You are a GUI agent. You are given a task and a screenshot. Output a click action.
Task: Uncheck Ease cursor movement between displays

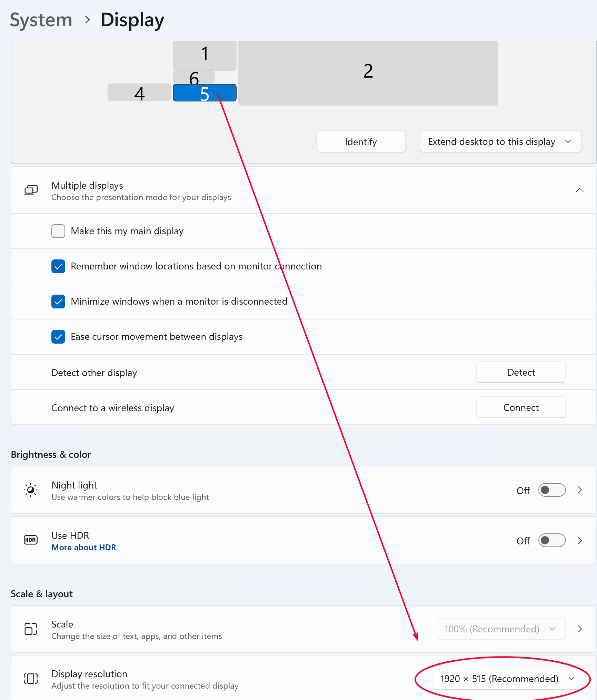[58, 337]
